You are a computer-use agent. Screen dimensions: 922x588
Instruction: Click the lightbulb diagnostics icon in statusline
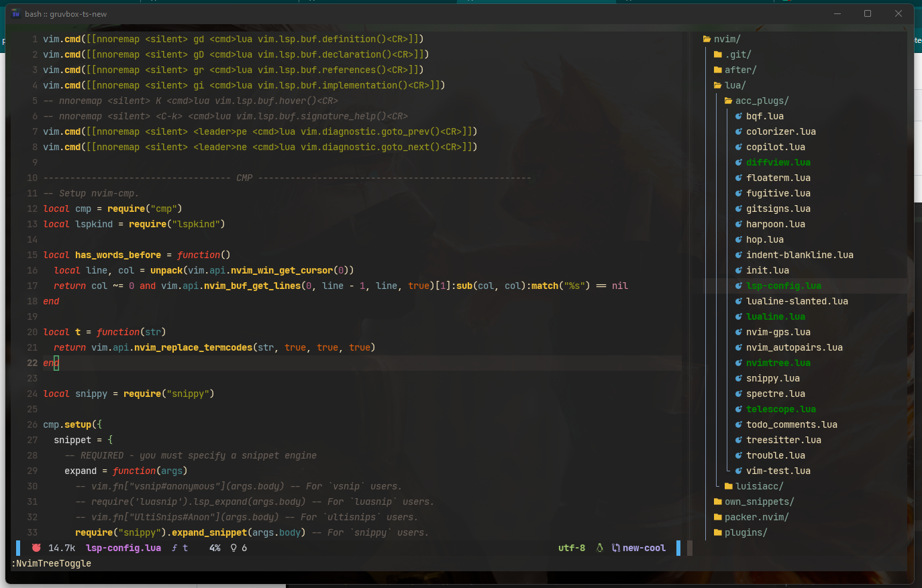point(234,548)
